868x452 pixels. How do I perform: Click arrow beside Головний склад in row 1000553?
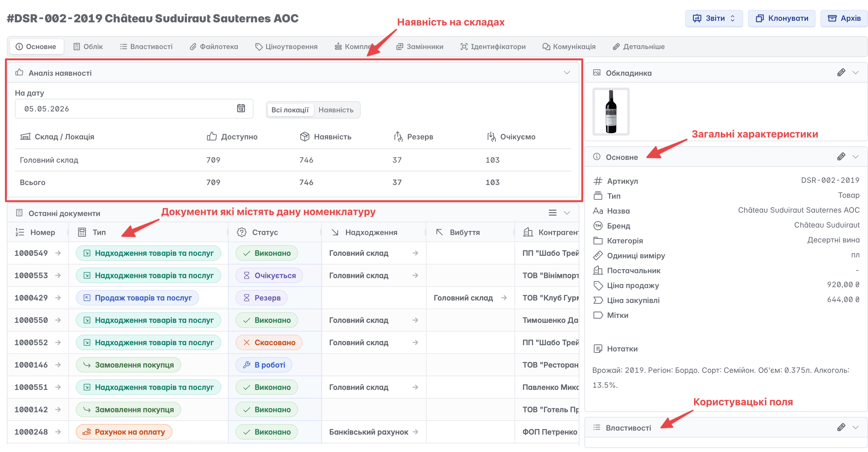point(415,275)
